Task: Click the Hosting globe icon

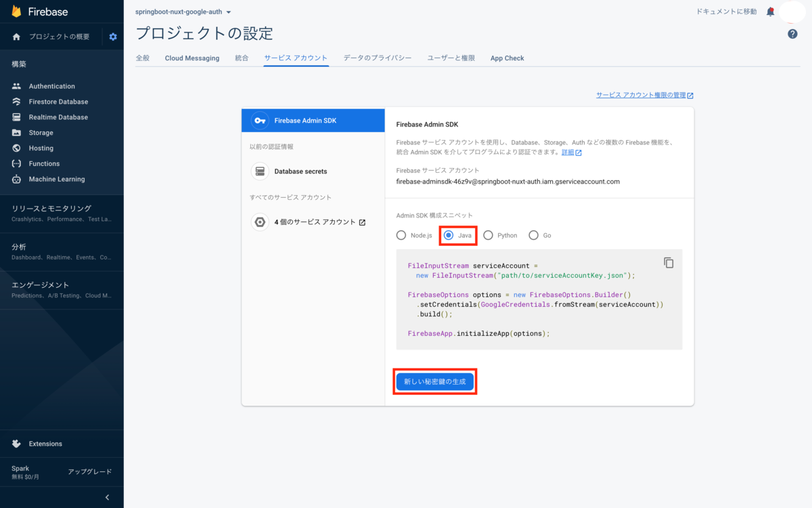Action: (x=17, y=148)
